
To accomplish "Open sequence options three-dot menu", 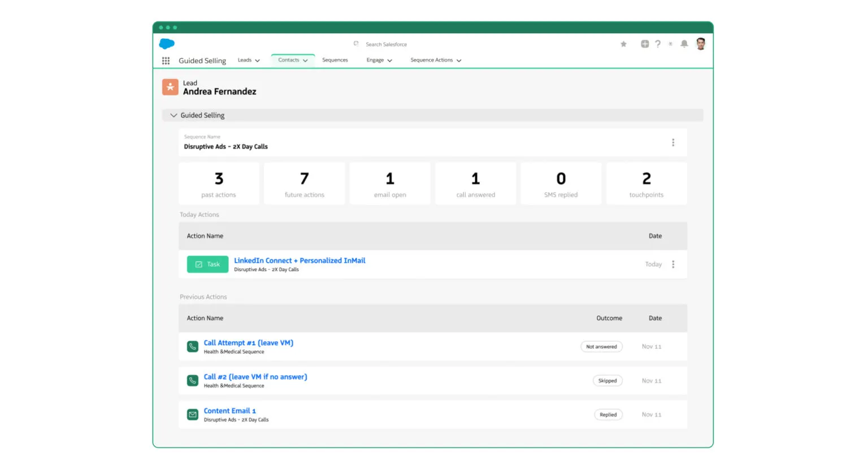I will click(x=672, y=142).
